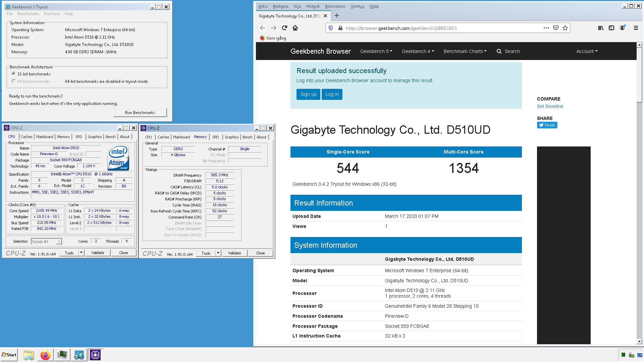
Task: Open Graphics tab in Memory CPU-Z window
Action: (x=232, y=137)
